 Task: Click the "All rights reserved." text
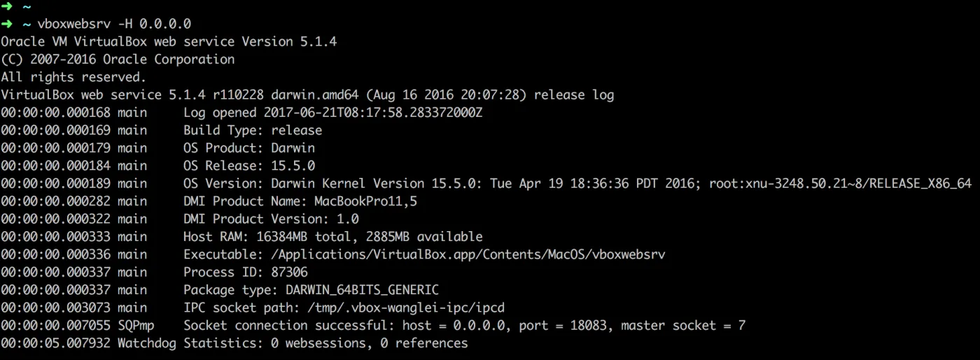(73, 77)
